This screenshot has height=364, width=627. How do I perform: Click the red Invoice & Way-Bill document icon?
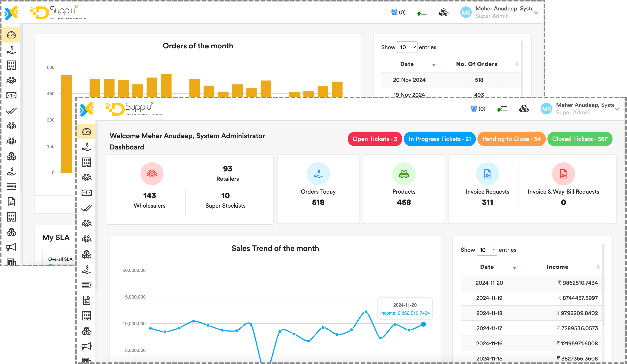563,174
